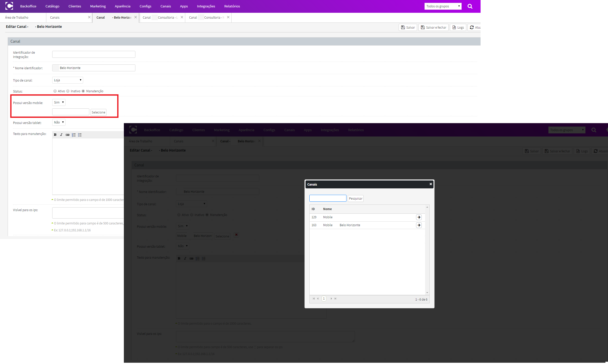Select channel 129 Mobile with its arrow icon

click(x=419, y=217)
